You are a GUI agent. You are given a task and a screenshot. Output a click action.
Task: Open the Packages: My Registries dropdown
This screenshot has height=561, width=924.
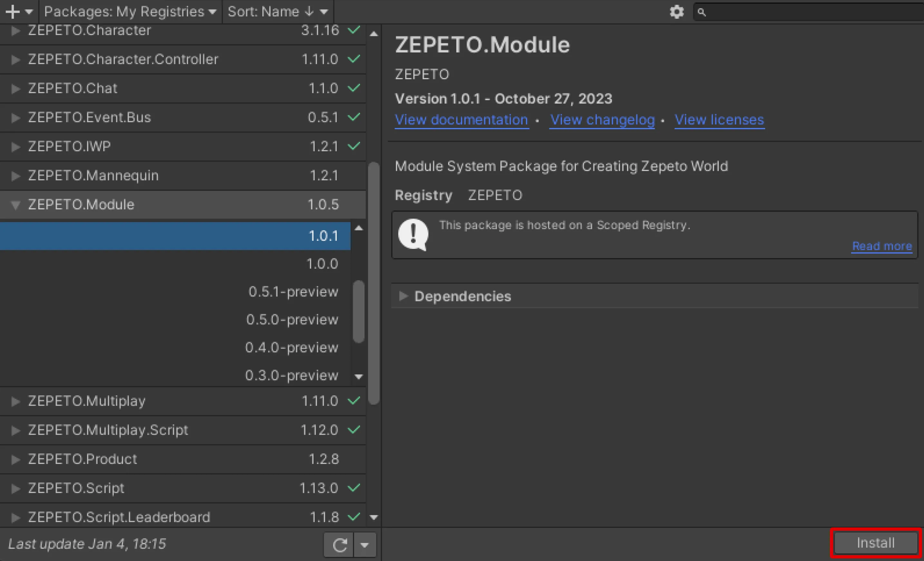pos(130,12)
